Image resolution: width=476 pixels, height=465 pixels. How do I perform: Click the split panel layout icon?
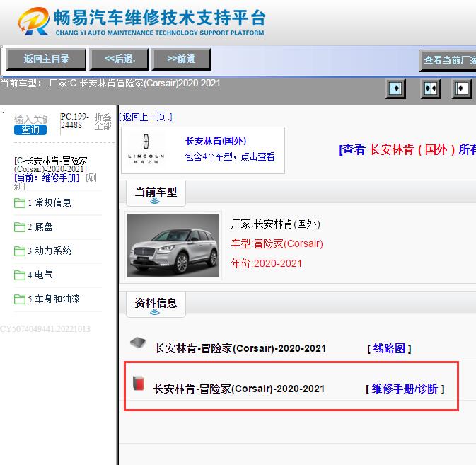click(x=431, y=88)
